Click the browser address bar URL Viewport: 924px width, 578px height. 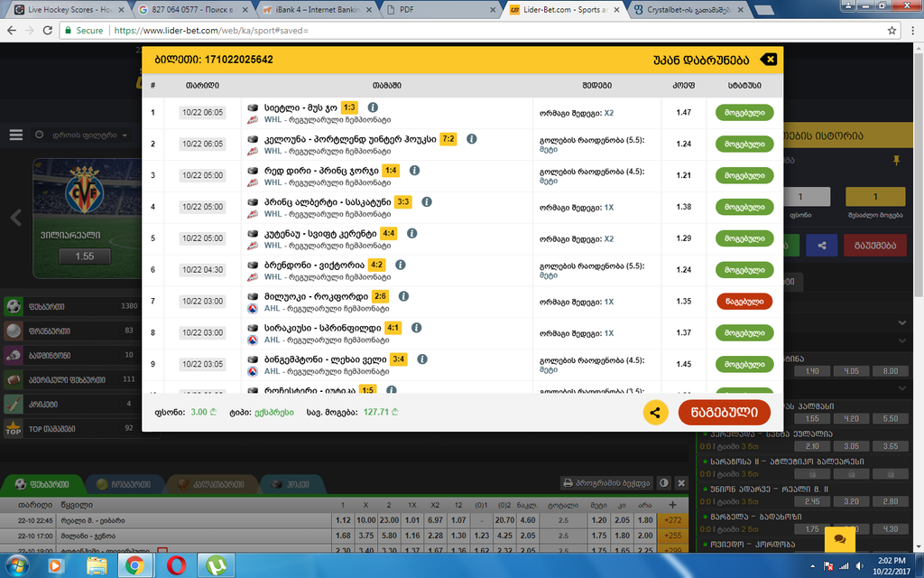[x=211, y=30]
